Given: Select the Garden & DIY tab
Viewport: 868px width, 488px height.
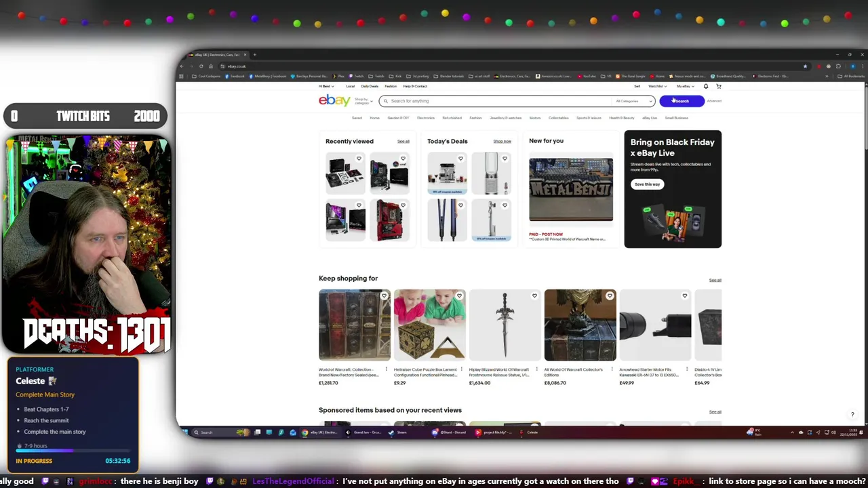Looking at the screenshot, I should pyautogui.click(x=398, y=118).
